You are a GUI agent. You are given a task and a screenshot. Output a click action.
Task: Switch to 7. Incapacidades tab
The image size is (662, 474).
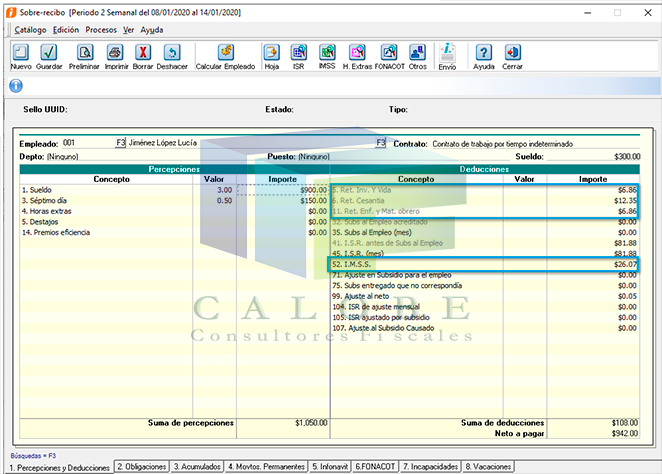coord(430,466)
